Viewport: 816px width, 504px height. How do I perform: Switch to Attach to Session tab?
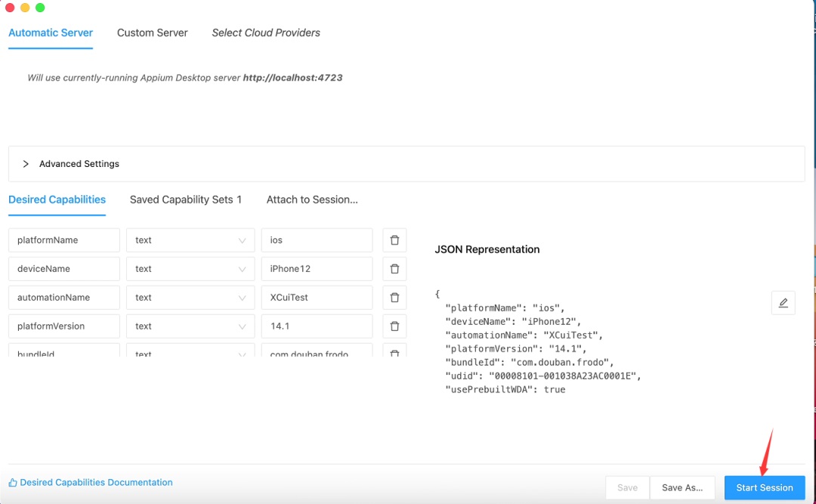pos(312,200)
